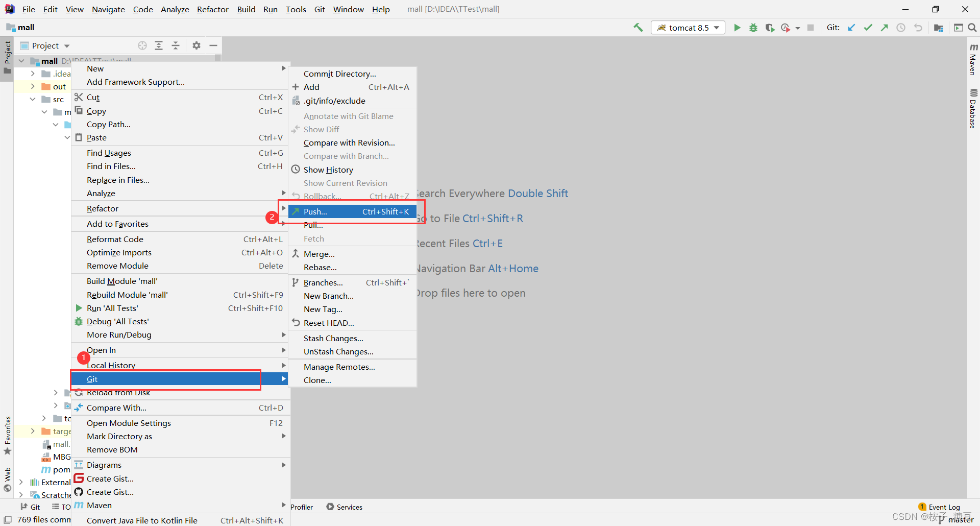Push commits with the green arrow icon
The image size is (980, 526).
[x=884, y=27]
